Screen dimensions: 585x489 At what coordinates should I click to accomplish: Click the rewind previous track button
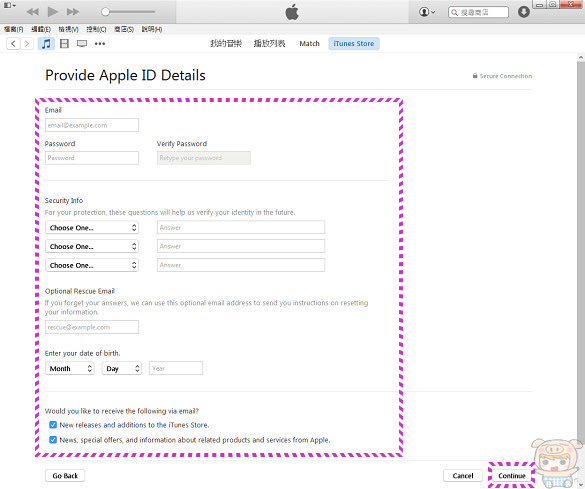point(33,12)
